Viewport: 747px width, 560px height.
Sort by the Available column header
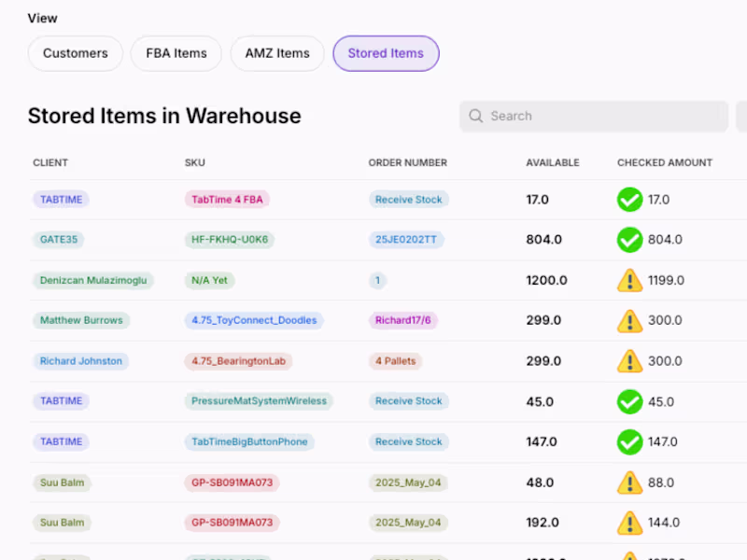[x=553, y=162]
